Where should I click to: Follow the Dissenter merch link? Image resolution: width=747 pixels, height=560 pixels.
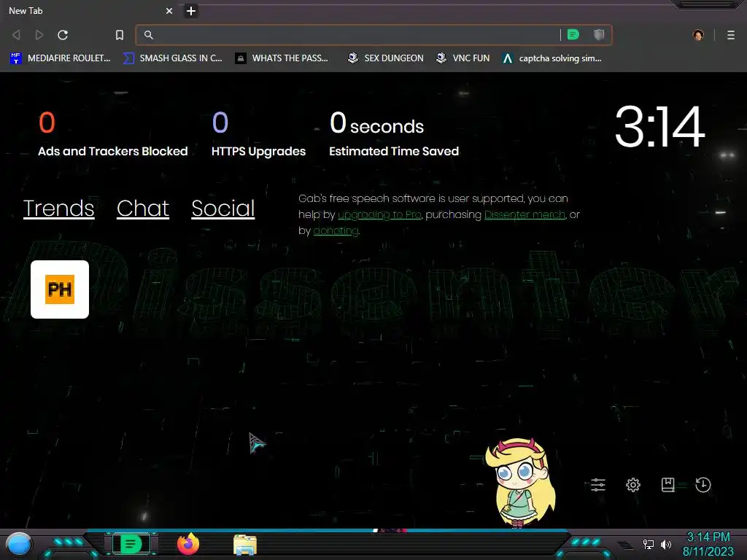(525, 215)
